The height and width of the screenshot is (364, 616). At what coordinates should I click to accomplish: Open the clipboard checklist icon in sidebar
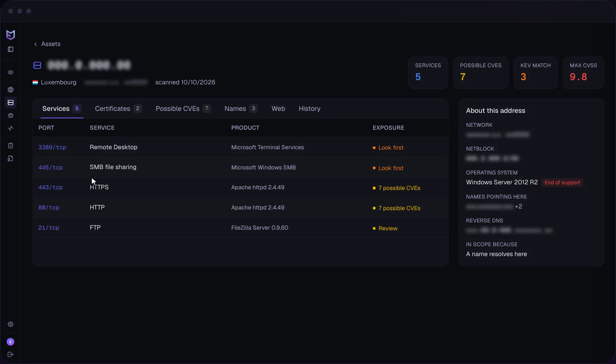11,146
